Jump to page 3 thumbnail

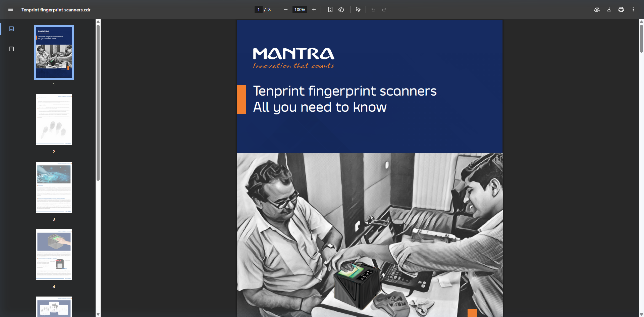[x=54, y=187]
